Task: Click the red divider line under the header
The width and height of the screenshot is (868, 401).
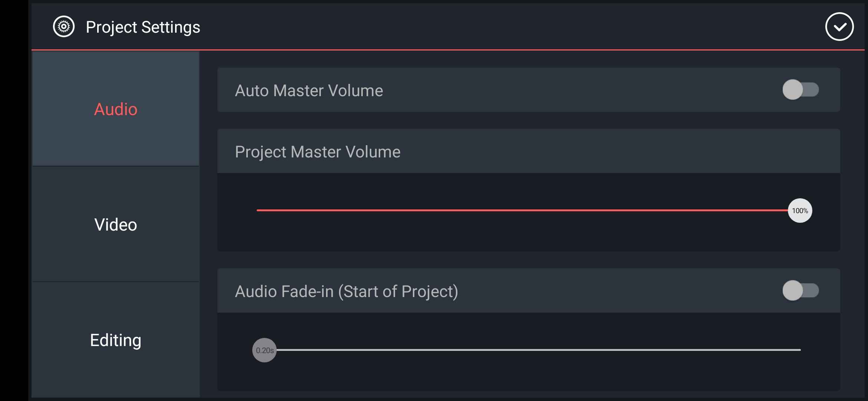Action: point(445,50)
